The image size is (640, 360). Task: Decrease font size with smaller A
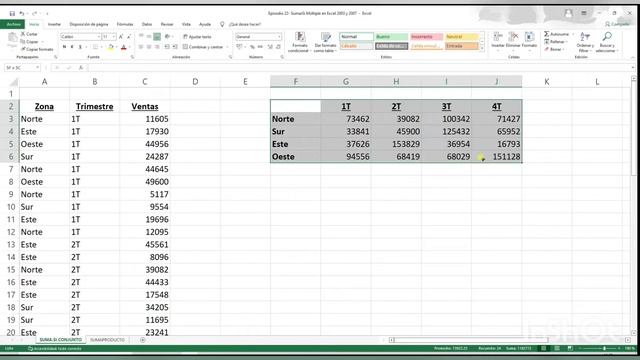pyautogui.click(x=129, y=37)
